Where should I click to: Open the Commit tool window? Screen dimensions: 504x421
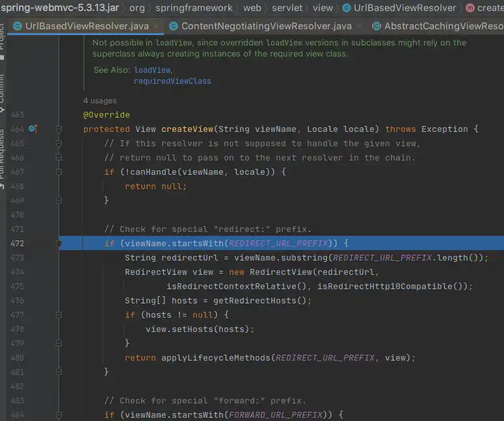2,93
